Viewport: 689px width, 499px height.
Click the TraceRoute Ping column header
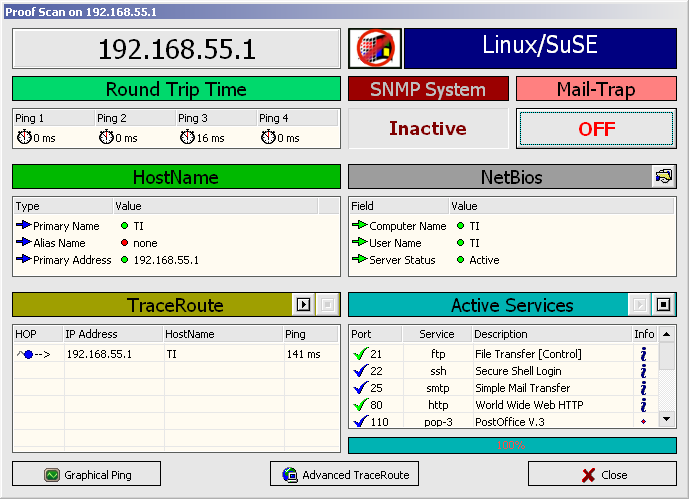312,334
